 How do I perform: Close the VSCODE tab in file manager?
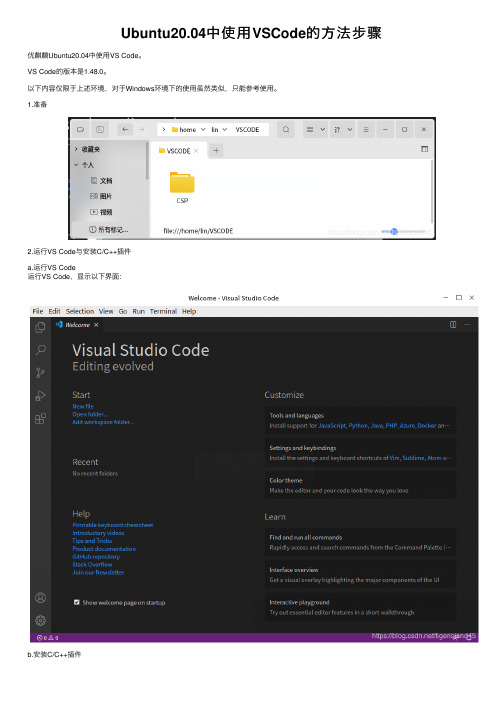coord(196,151)
